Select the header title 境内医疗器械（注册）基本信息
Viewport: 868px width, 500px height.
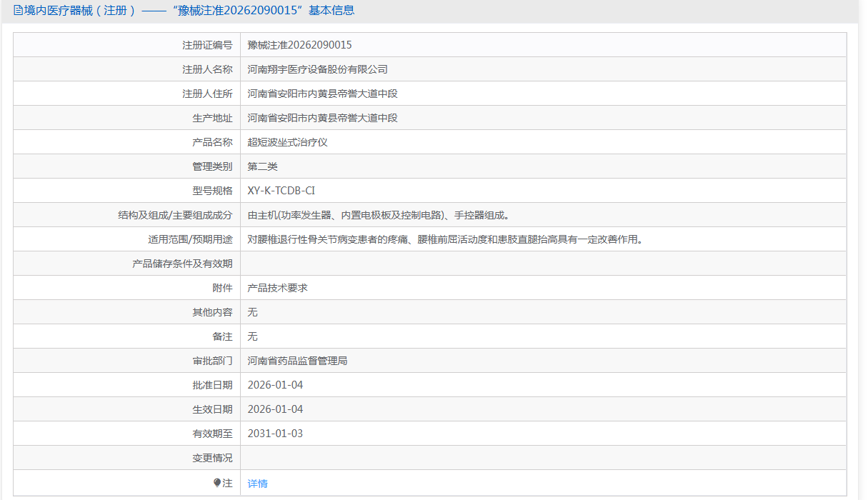click(189, 11)
